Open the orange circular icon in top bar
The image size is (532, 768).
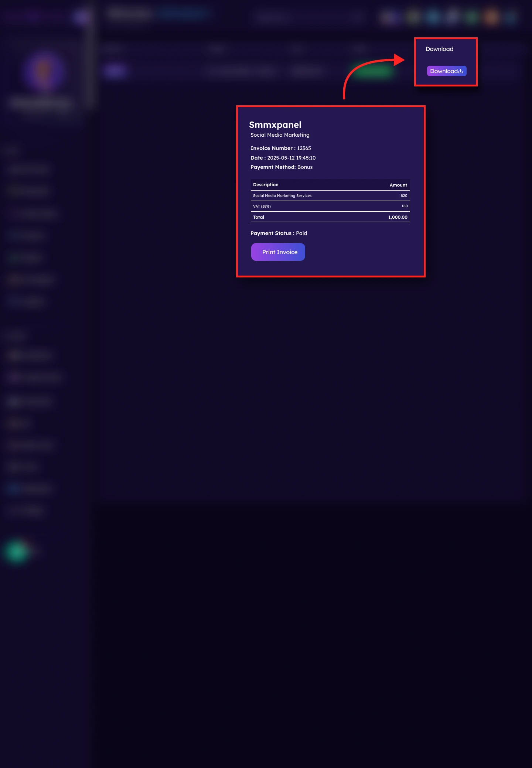tap(491, 17)
